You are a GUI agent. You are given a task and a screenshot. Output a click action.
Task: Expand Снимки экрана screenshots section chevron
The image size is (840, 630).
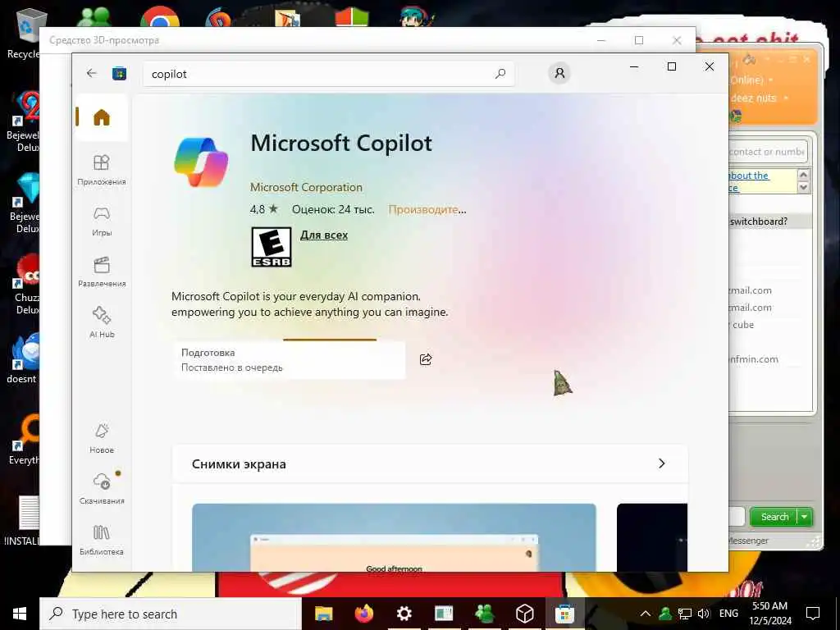(x=662, y=463)
